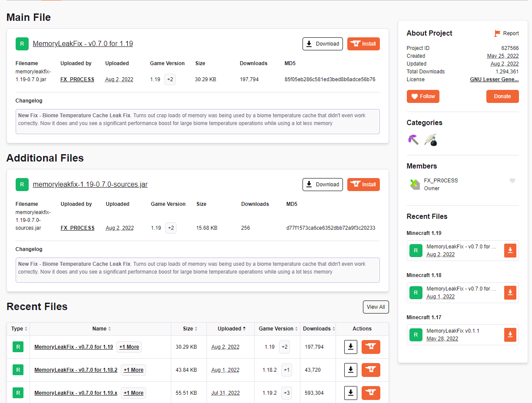Click the View All recent files button

pyautogui.click(x=376, y=307)
